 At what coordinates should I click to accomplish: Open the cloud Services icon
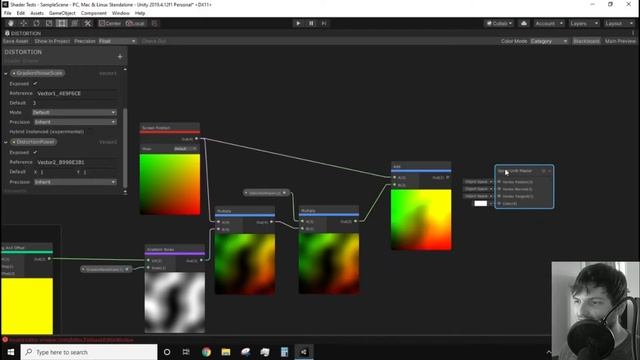pos(524,23)
